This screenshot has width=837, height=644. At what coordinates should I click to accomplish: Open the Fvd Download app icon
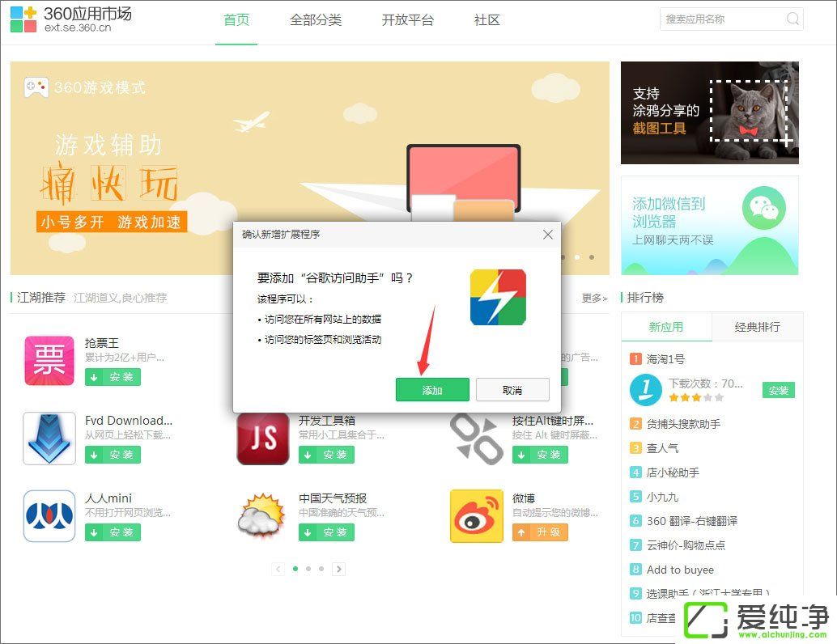pyautogui.click(x=49, y=439)
